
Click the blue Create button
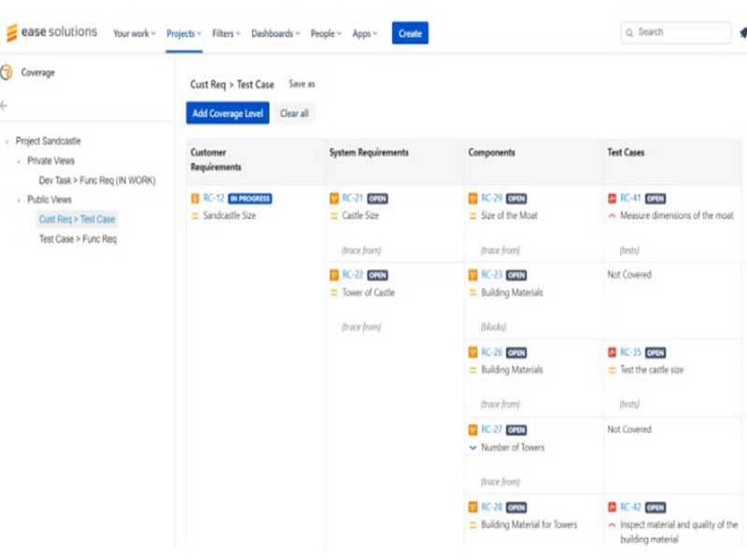point(410,34)
